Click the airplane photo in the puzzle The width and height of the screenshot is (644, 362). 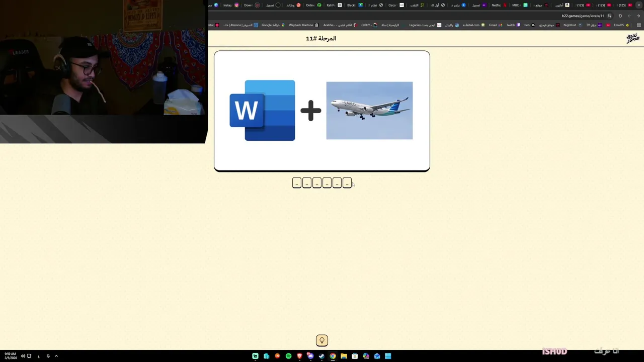(369, 111)
